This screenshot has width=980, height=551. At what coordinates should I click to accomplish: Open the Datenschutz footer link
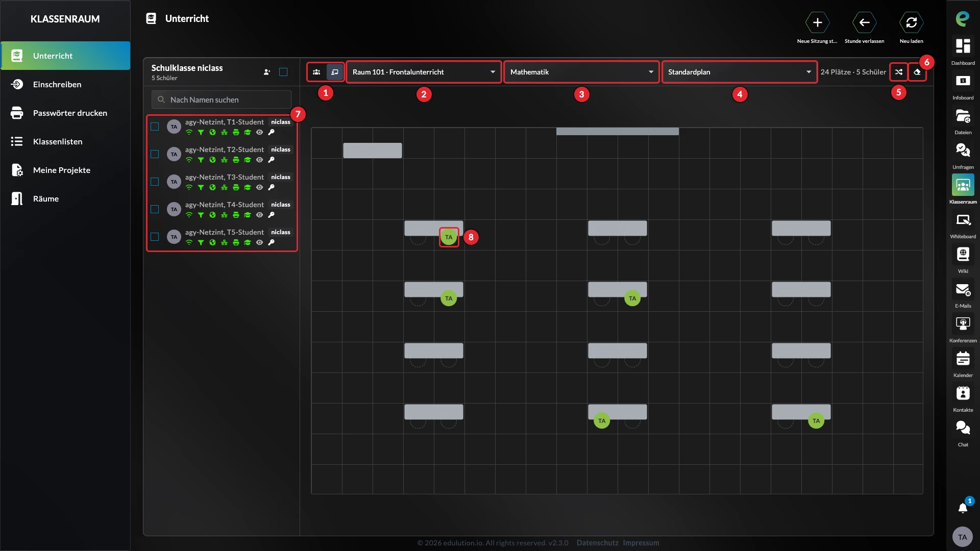[597, 543]
